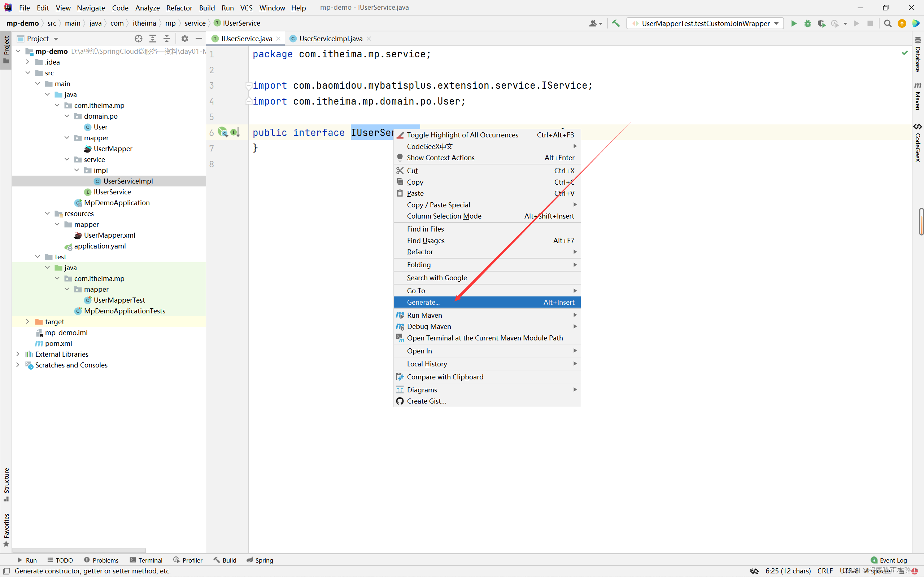
Task: Open pom.xml in the project tree
Action: [58, 343]
